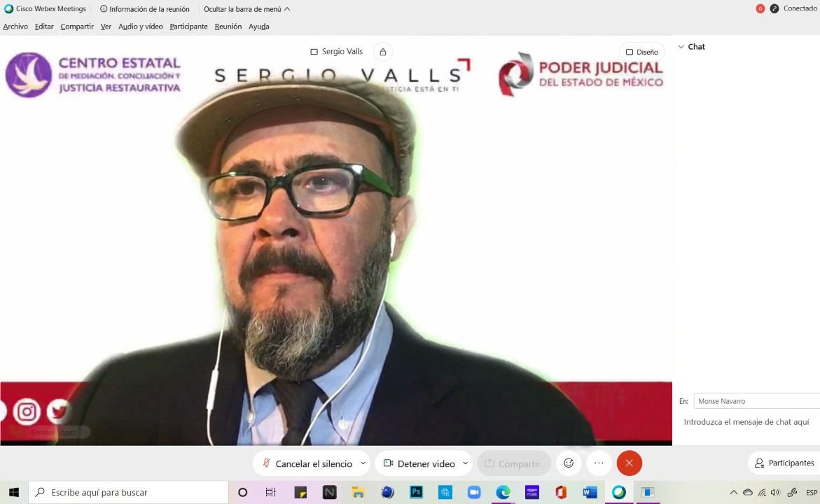820x504 pixels.
Task: Click the lock icon next to Sergio Valls
Action: point(382,52)
